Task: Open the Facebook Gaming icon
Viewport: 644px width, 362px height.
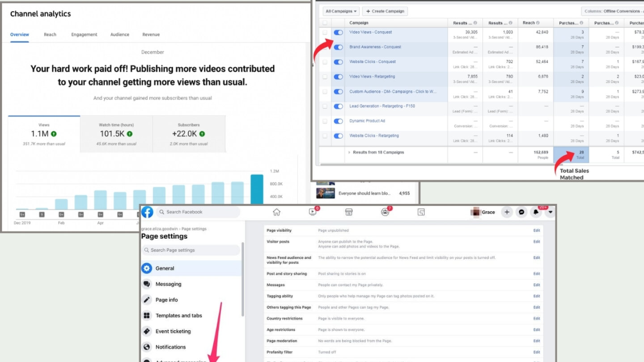Action: [x=421, y=212]
